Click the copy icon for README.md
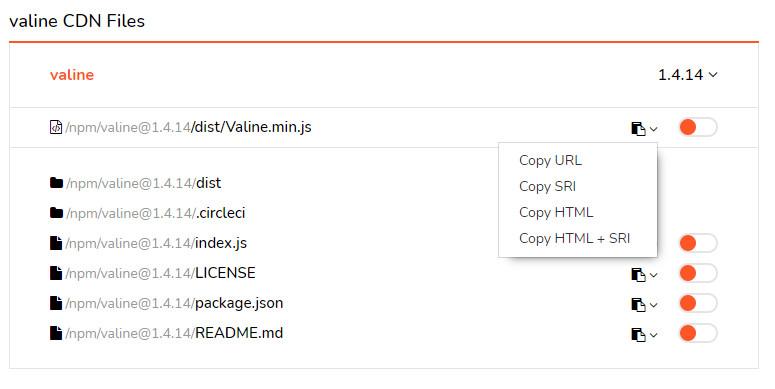The width and height of the screenshot is (775, 389). pyautogui.click(x=638, y=335)
